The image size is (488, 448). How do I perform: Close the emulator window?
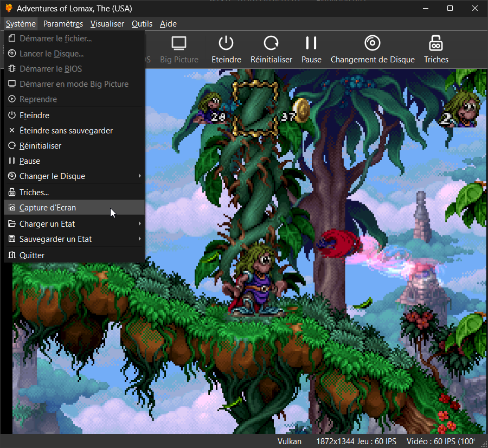tap(474, 8)
